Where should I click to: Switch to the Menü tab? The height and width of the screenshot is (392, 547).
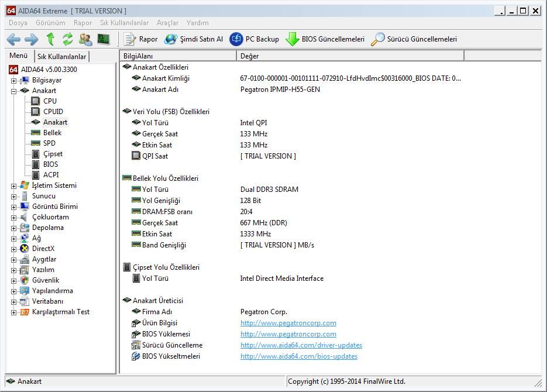pyautogui.click(x=19, y=56)
